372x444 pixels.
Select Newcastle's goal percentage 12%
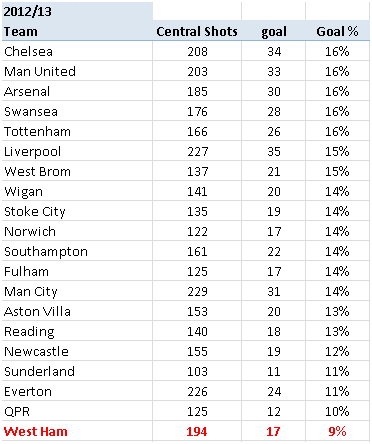337,351
